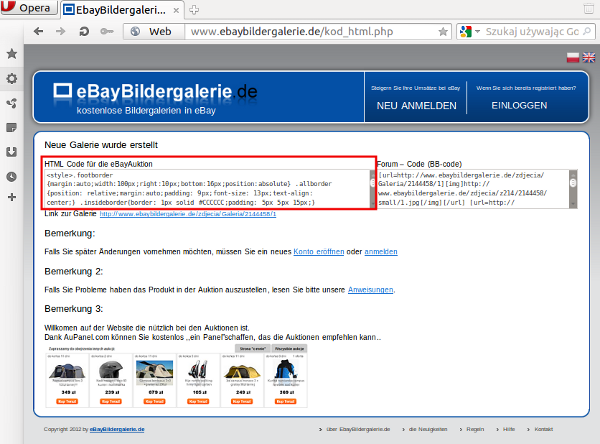Screen dimensions: 600x444
Task: Click the 'Forum – Code (BB-code)' label
Action: coord(419,164)
